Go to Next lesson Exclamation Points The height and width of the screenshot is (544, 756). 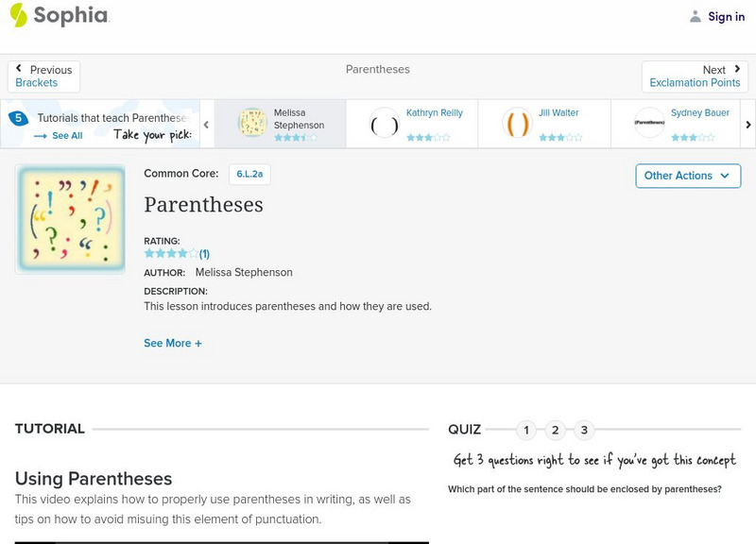[695, 76]
